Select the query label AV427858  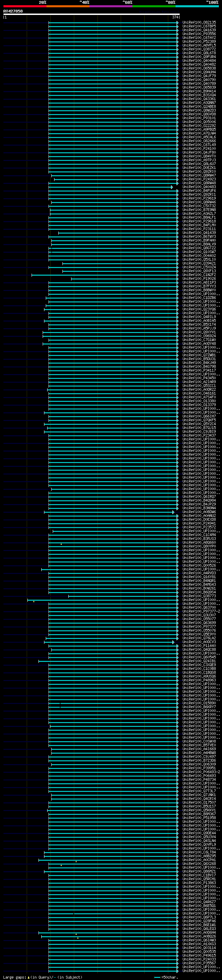[13, 11]
